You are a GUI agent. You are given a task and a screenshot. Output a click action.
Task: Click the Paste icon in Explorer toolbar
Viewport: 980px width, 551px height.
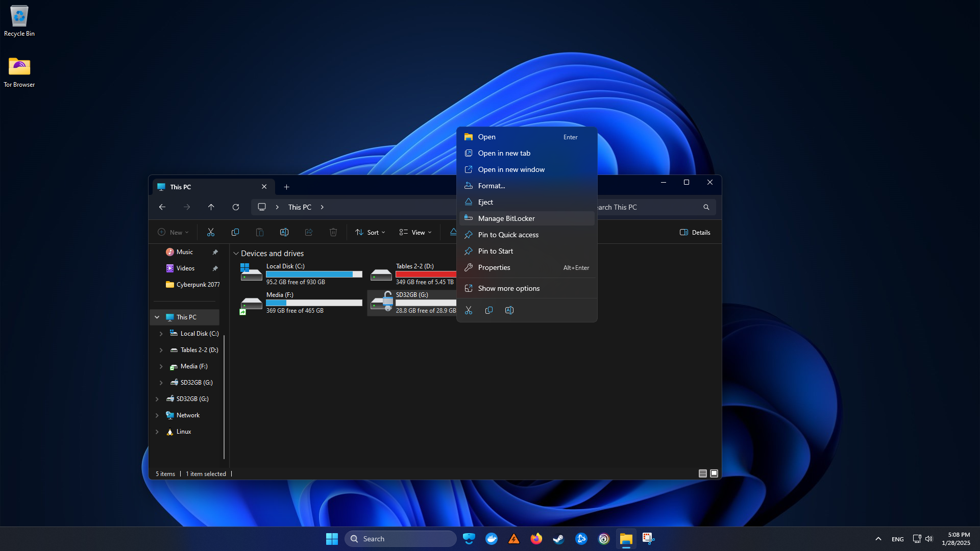click(x=260, y=232)
